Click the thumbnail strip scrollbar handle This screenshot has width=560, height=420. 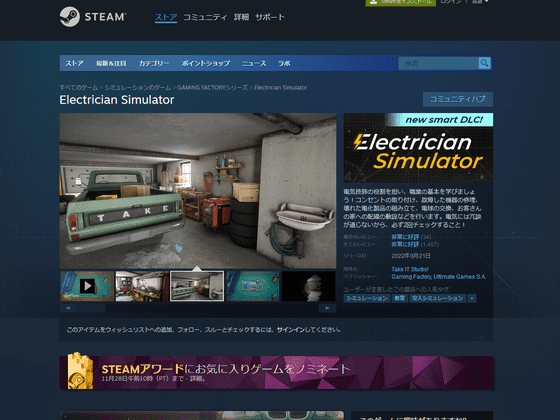(x=91, y=308)
